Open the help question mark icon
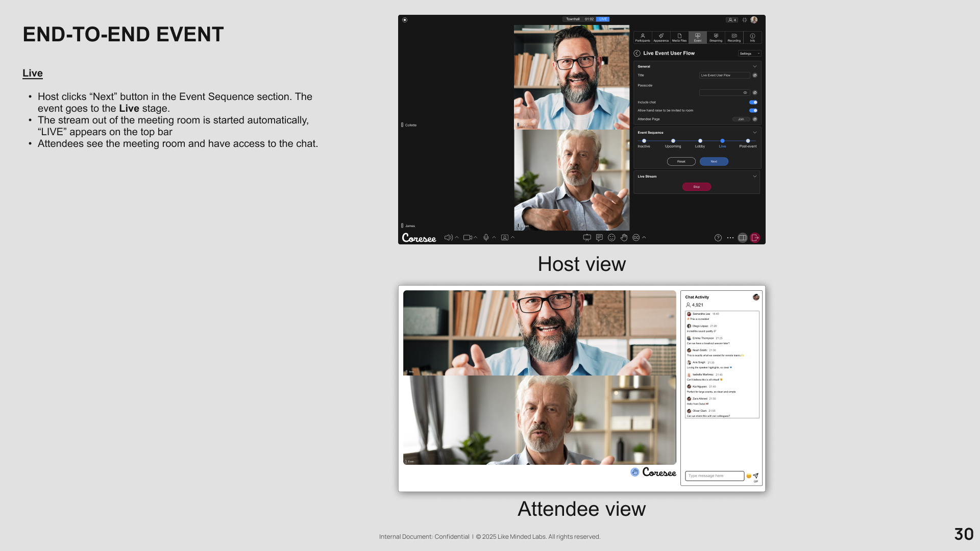This screenshot has width=980, height=551. tap(718, 238)
